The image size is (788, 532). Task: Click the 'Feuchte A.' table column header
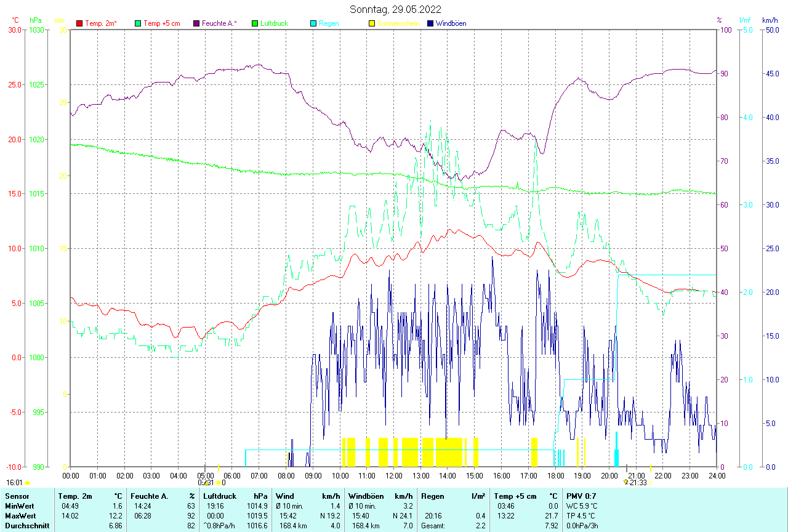[x=150, y=496]
